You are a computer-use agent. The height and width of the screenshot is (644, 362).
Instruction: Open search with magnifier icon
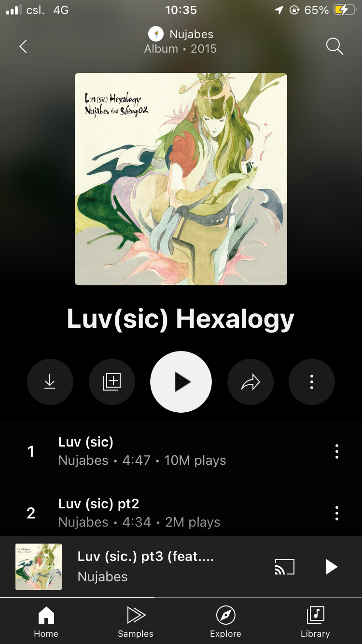pyautogui.click(x=334, y=46)
